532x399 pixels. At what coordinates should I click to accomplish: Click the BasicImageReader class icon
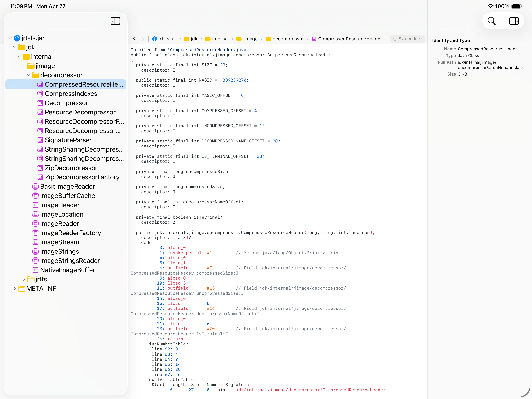(x=35, y=186)
